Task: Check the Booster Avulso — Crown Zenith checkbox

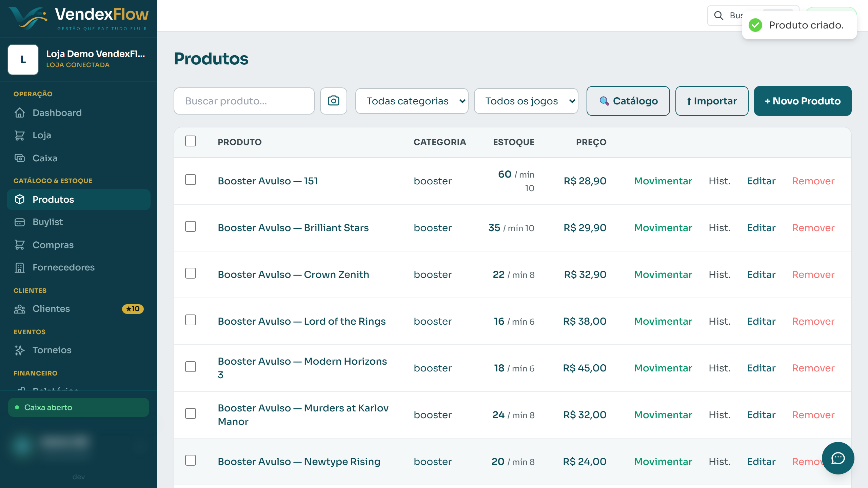Action: click(191, 273)
